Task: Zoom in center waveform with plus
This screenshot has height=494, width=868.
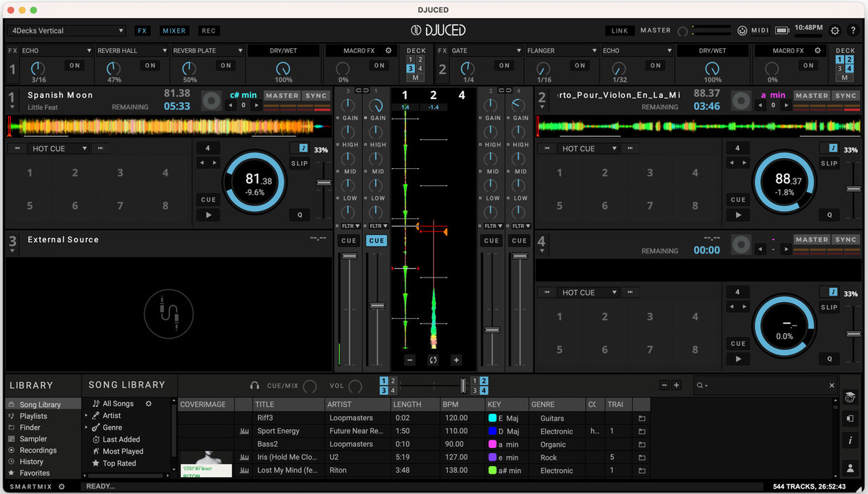Action: [456, 360]
